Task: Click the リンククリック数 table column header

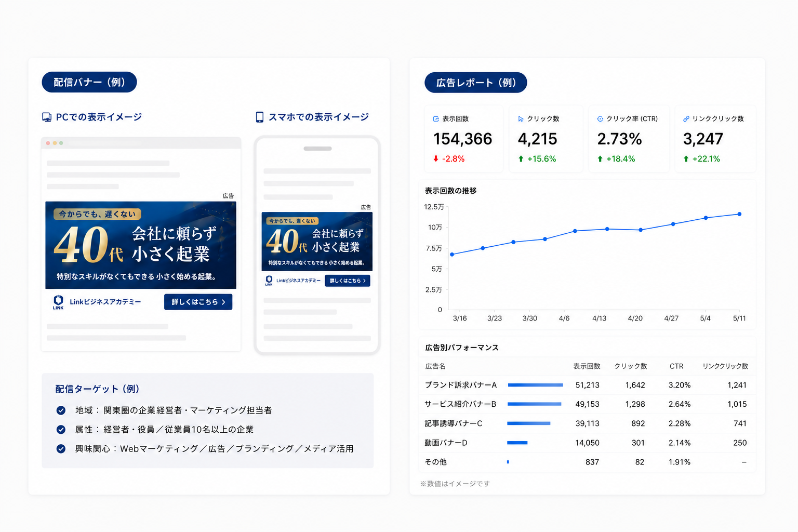Action: click(x=725, y=366)
